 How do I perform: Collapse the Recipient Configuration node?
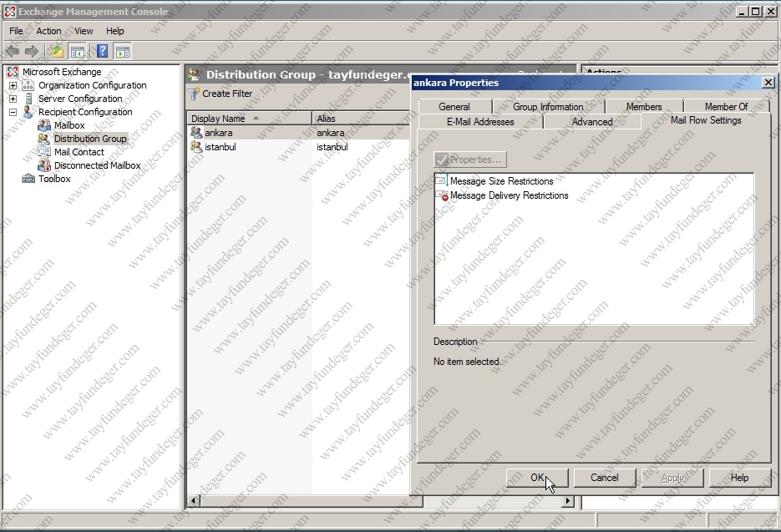(13, 113)
